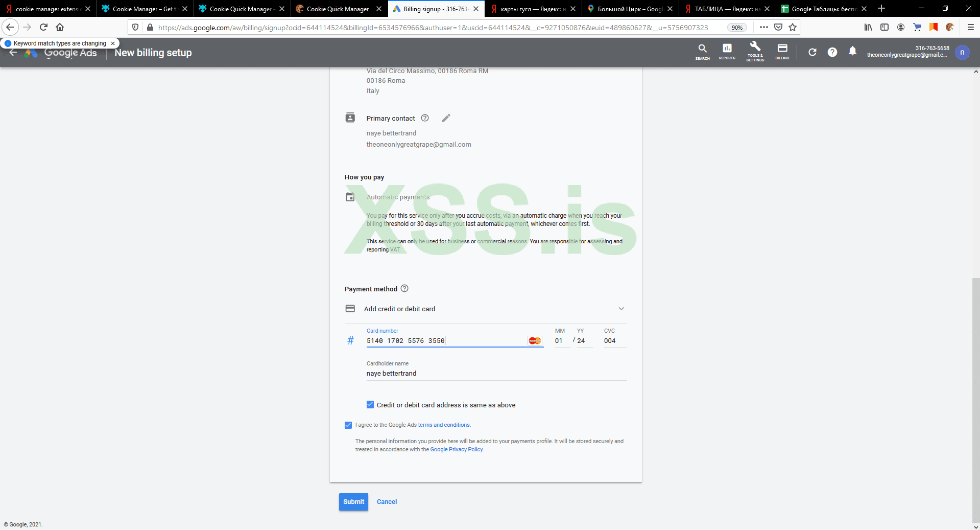Cancel the billing setup

(x=387, y=502)
